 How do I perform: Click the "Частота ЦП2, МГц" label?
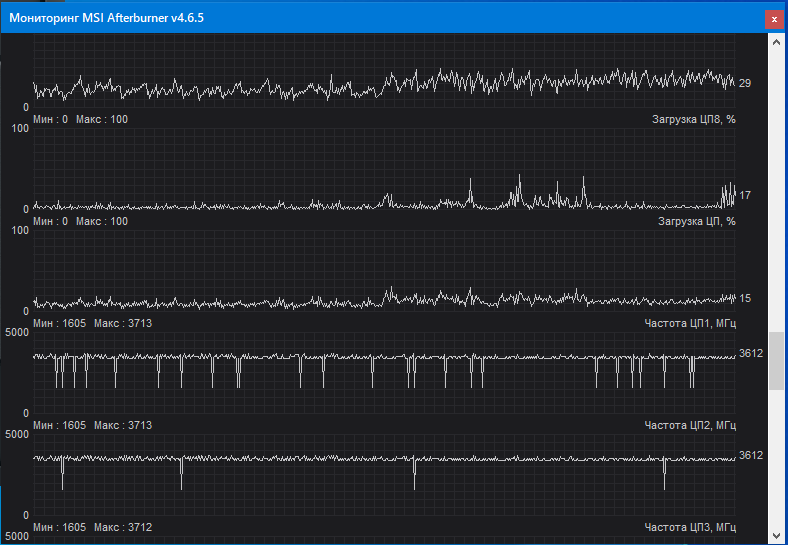(x=691, y=425)
